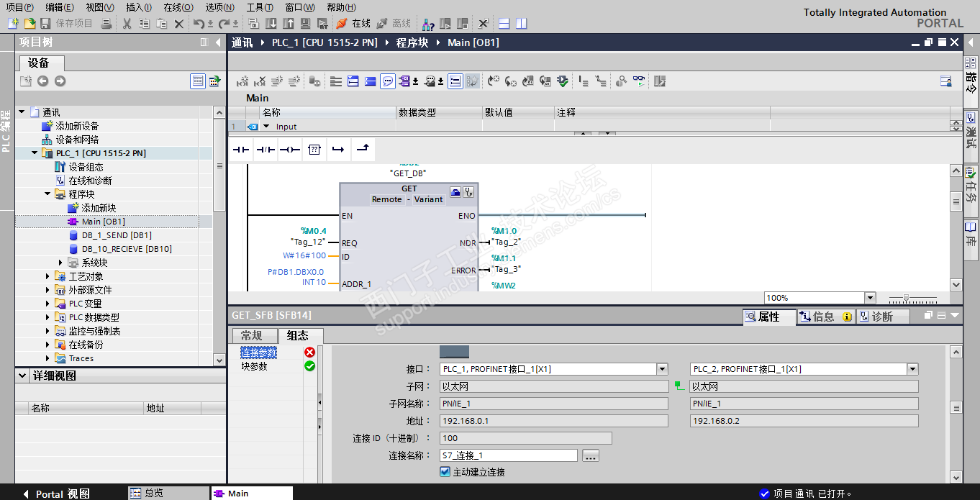Insert an empty box instruction
Image resolution: width=980 pixels, height=500 pixels.
point(314,150)
